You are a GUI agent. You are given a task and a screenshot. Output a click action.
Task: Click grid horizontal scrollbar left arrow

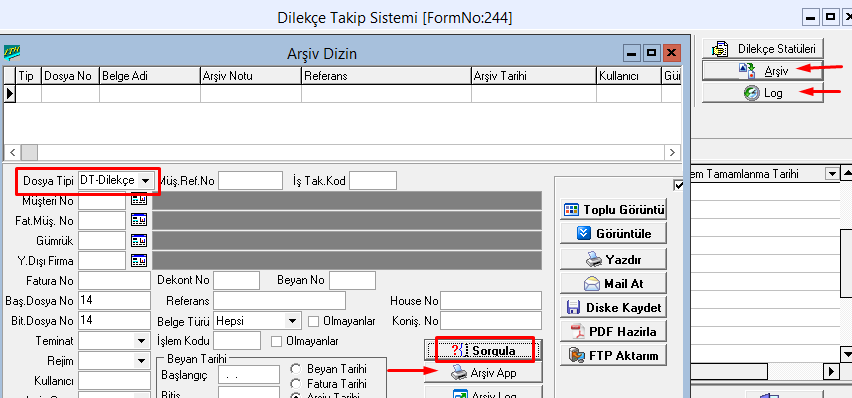pyautogui.click(x=12, y=152)
